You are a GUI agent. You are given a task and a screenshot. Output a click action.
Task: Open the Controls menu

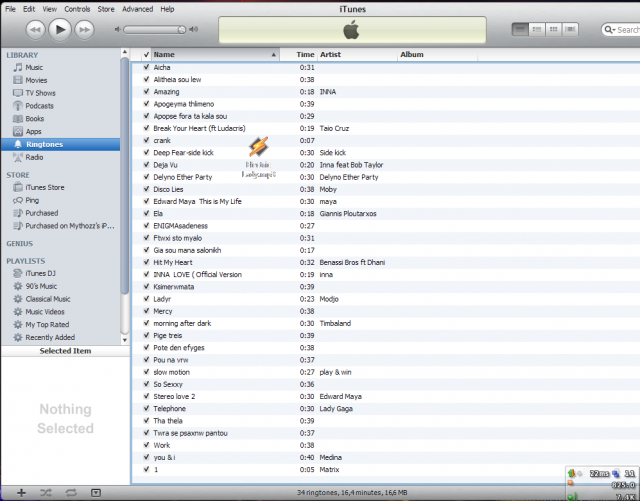pos(77,9)
